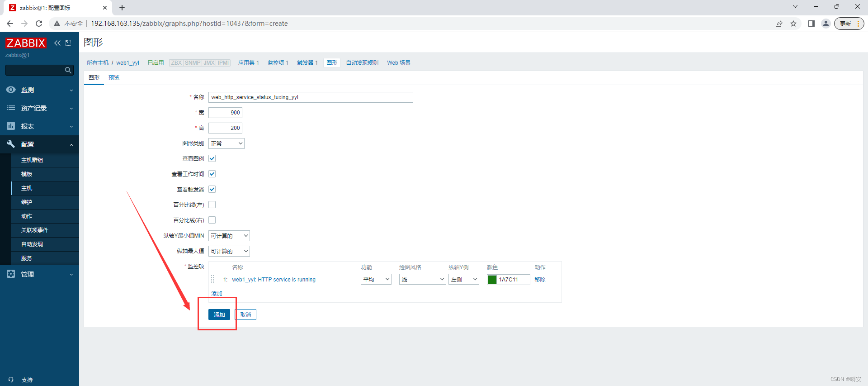Go back with browser back arrow
The image size is (868, 386).
10,24
